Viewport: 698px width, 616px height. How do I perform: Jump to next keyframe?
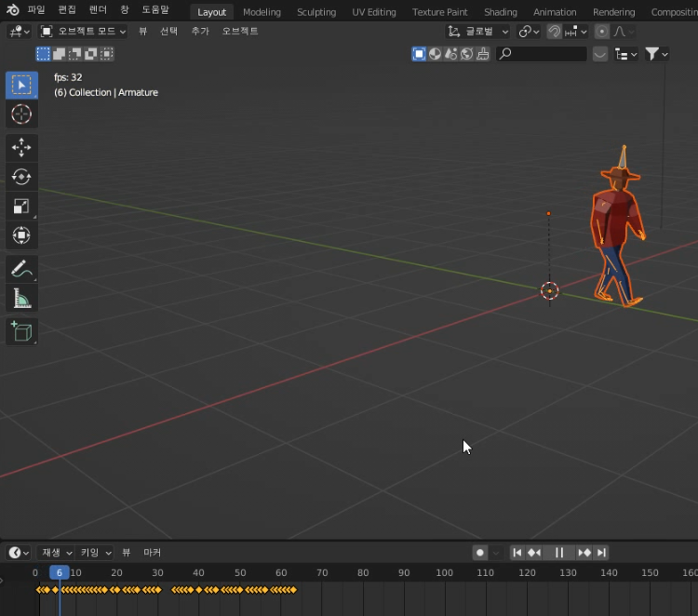tap(584, 553)
